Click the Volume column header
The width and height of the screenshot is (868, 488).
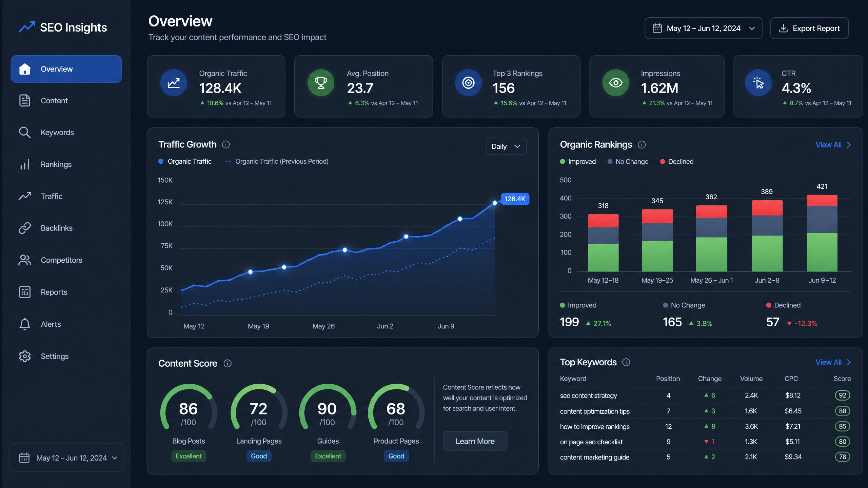[x=751, y=379]
